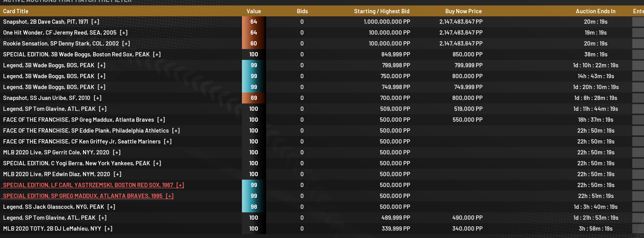Click the bronze 69 value badge for Juan Uribe
Screen dimensions: 644x238
coord(254,98)
